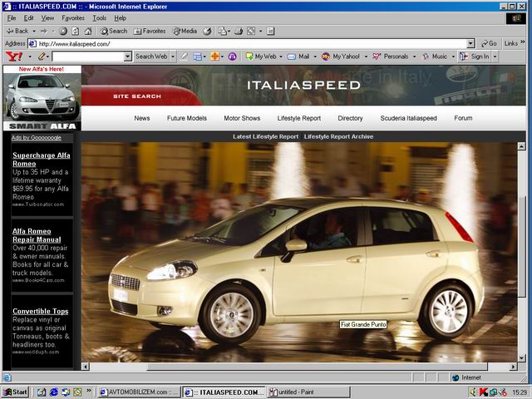Click the Yahoo pencil customize icon
The image size is (532, 399).
pyautogui.click(x=42, y=57)
